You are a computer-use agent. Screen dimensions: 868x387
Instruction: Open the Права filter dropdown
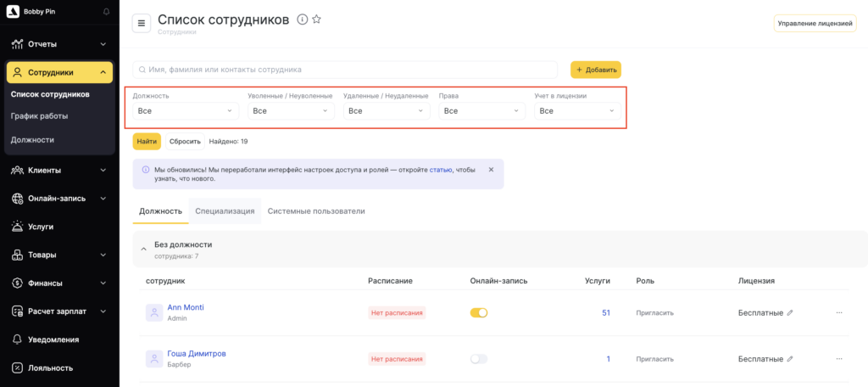tap(481, 111)
